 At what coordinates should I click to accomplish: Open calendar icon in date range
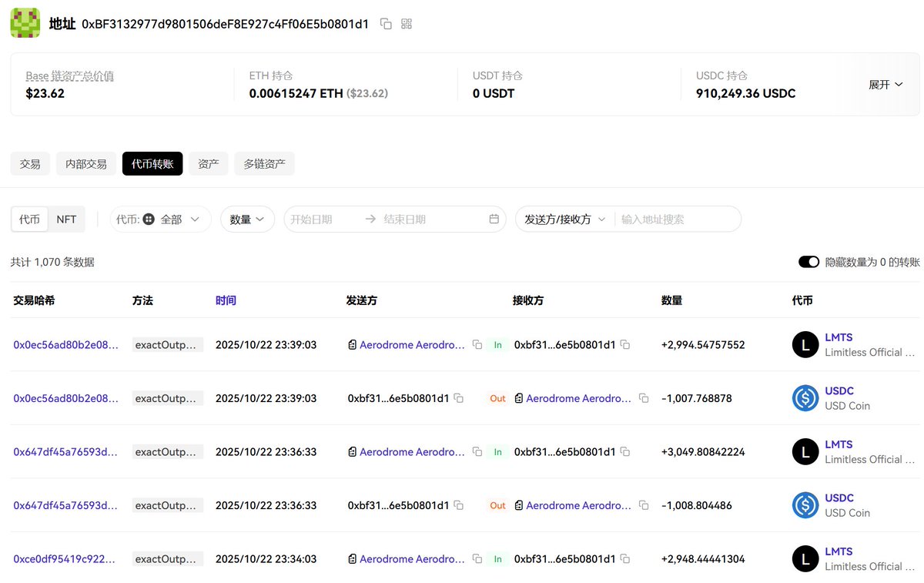[x=494, y=219]
